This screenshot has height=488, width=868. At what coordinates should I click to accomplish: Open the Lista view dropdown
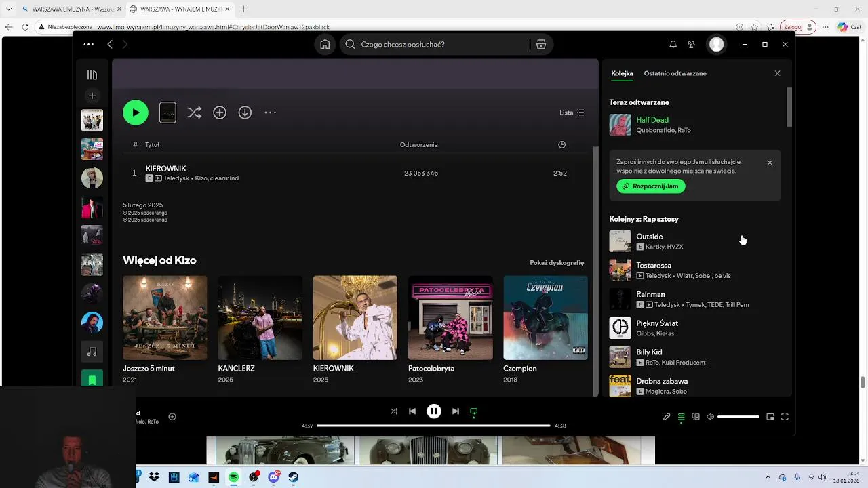572,113
